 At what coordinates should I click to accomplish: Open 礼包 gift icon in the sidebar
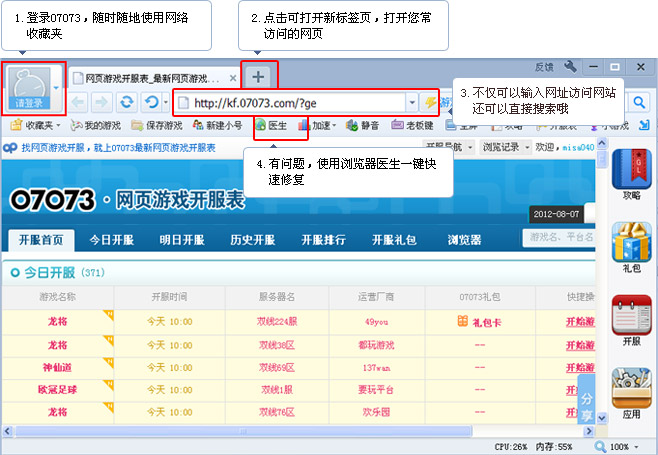[x=631, y=246]
